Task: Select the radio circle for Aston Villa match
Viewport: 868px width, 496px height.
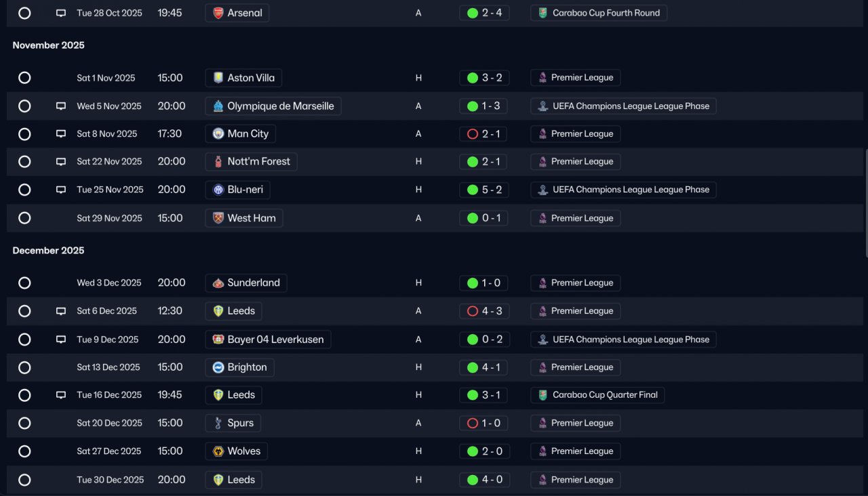Action: coord(24,78)
